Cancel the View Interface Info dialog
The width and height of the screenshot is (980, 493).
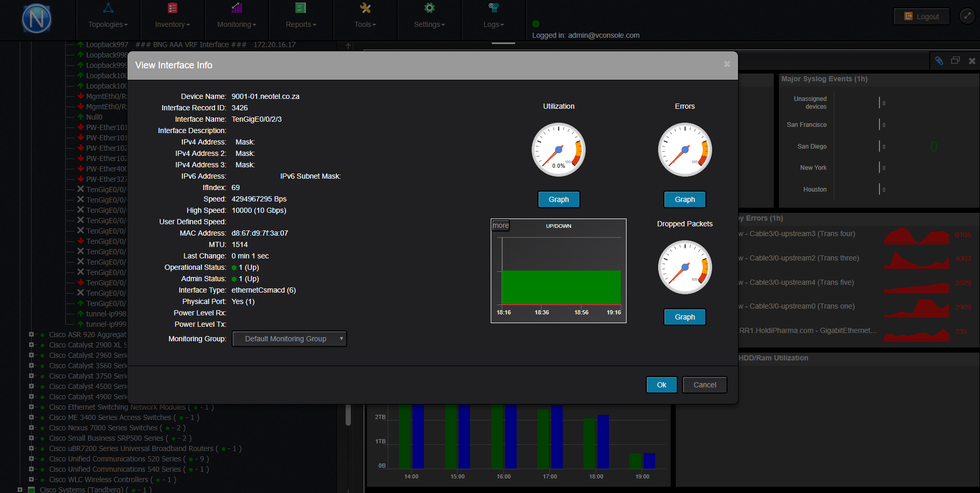coord(705,385)
